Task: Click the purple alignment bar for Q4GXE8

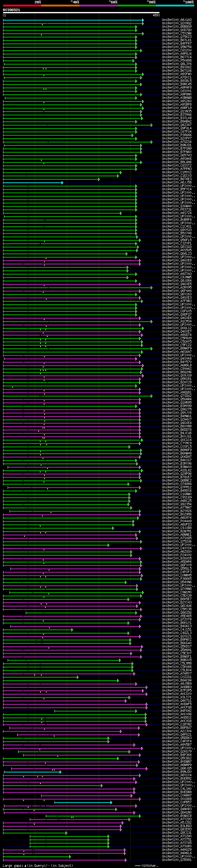Action: [x=72, y=260]
